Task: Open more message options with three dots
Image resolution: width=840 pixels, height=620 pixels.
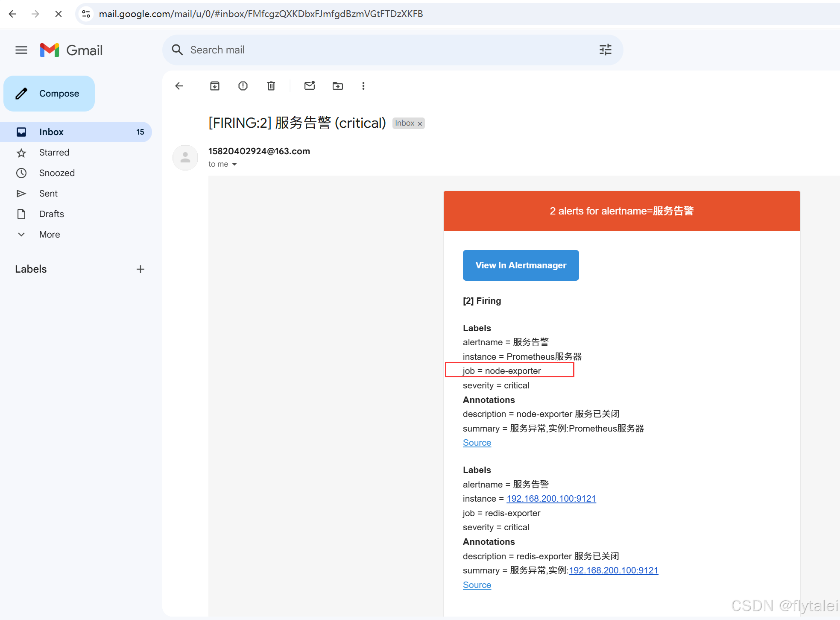Action: [x=363, y=86]
